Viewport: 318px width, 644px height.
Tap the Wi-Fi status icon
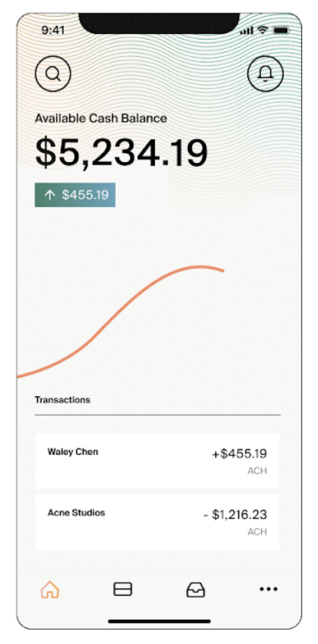coord(262,30)
